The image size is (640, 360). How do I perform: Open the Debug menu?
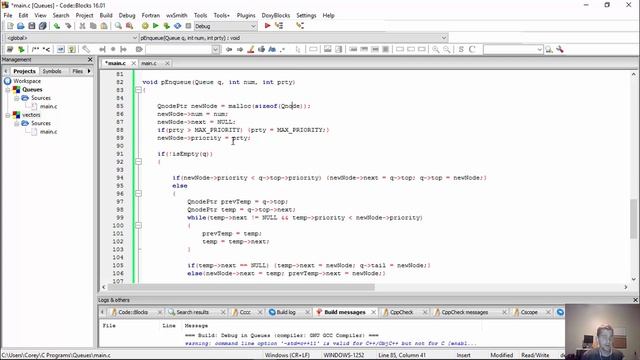[x=127, y=15]
